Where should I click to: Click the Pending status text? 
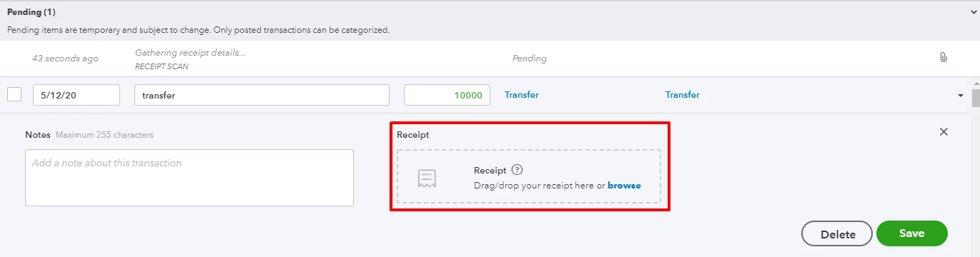pos(530,59)
